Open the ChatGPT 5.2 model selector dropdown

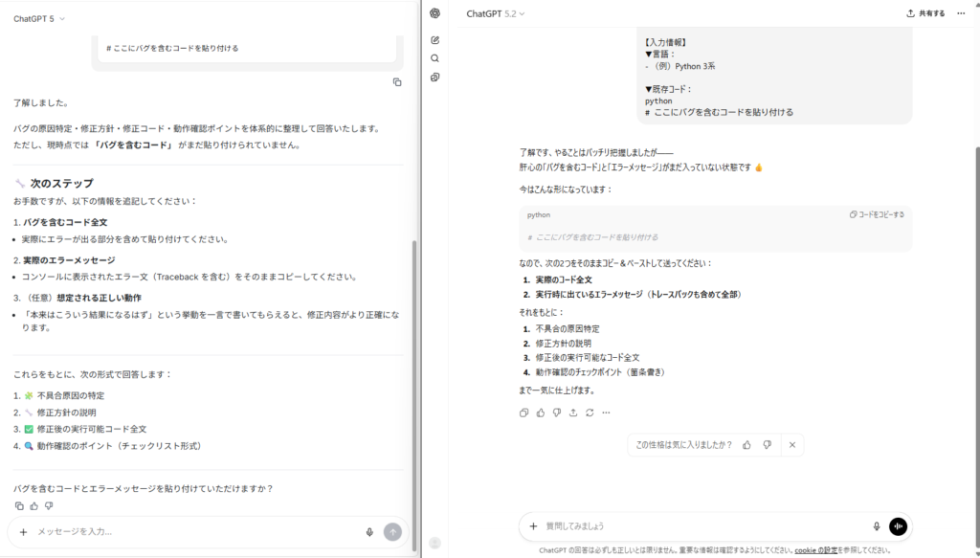[x=496, y=13]
